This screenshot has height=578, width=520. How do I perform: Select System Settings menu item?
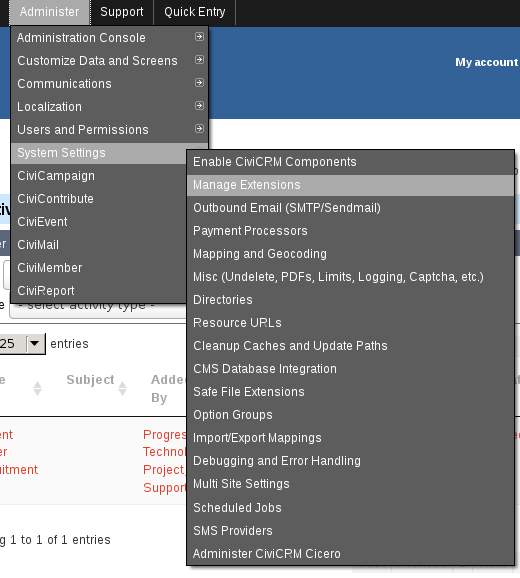(99, 153)
